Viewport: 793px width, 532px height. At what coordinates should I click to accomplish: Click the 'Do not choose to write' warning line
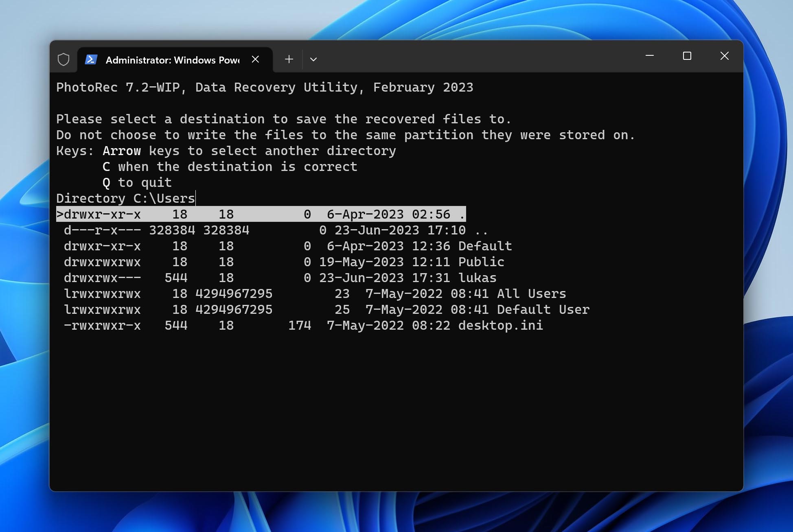346,135
